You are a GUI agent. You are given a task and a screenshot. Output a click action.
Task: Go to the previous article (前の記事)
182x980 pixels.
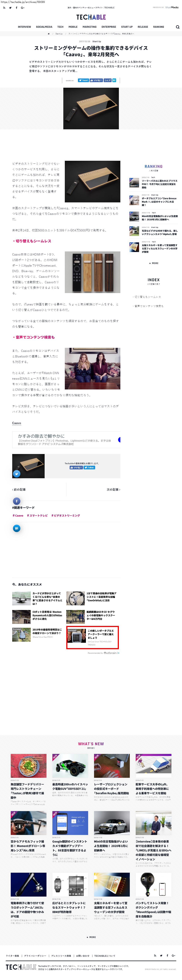pos(19,490)
